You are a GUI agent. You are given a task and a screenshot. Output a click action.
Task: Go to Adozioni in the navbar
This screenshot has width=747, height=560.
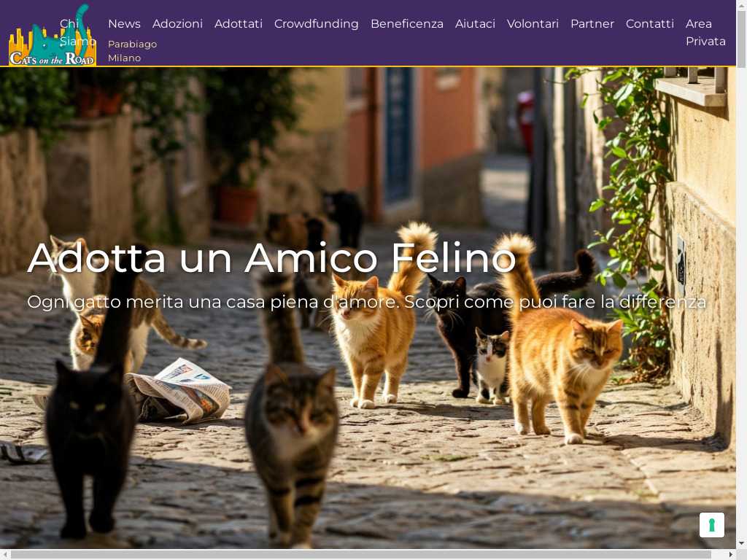[x=177, y=24]
